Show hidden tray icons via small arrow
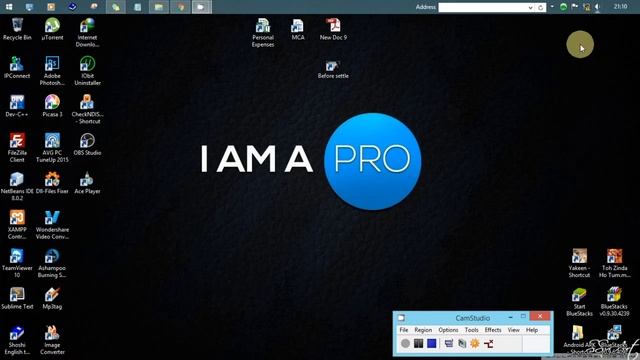 [x=552, y=7]
